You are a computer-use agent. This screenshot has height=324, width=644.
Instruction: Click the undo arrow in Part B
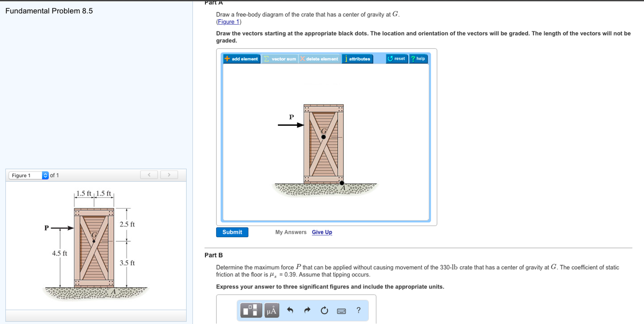click(x=290, y=310)
